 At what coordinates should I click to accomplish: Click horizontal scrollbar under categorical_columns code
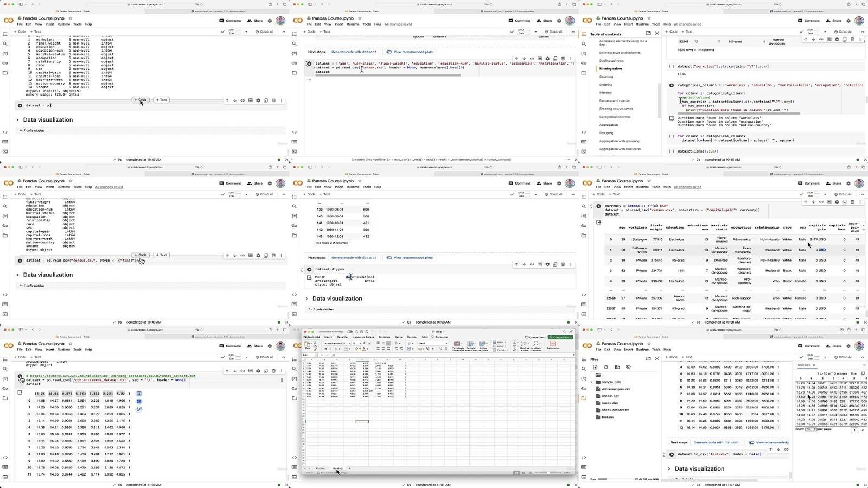(x=739, y=113)
